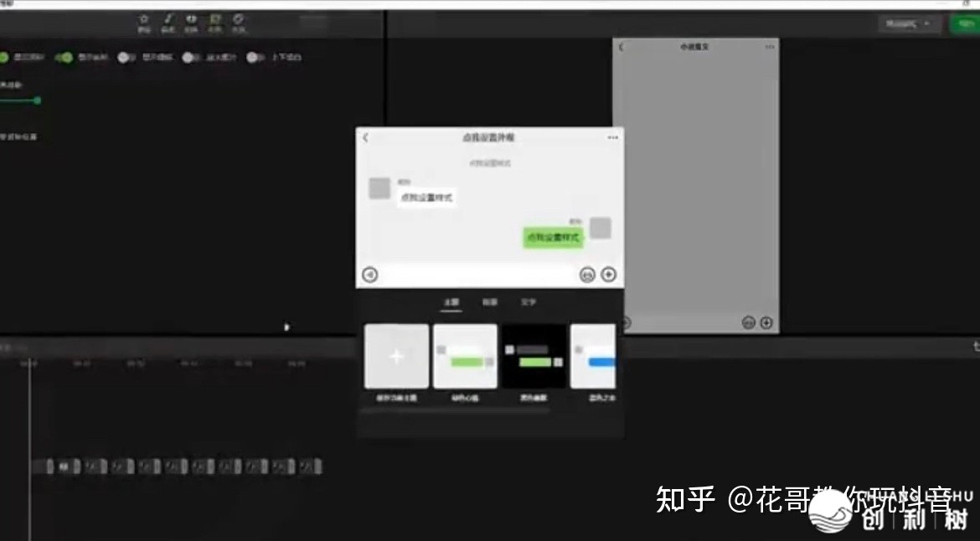Open the three-dot menu in chat dialog
The image size is (980, 541).
coord(613,137)
